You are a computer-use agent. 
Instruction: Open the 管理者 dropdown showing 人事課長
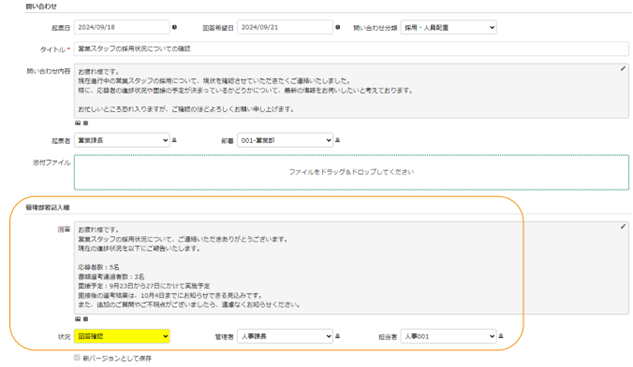click(285, 336)
